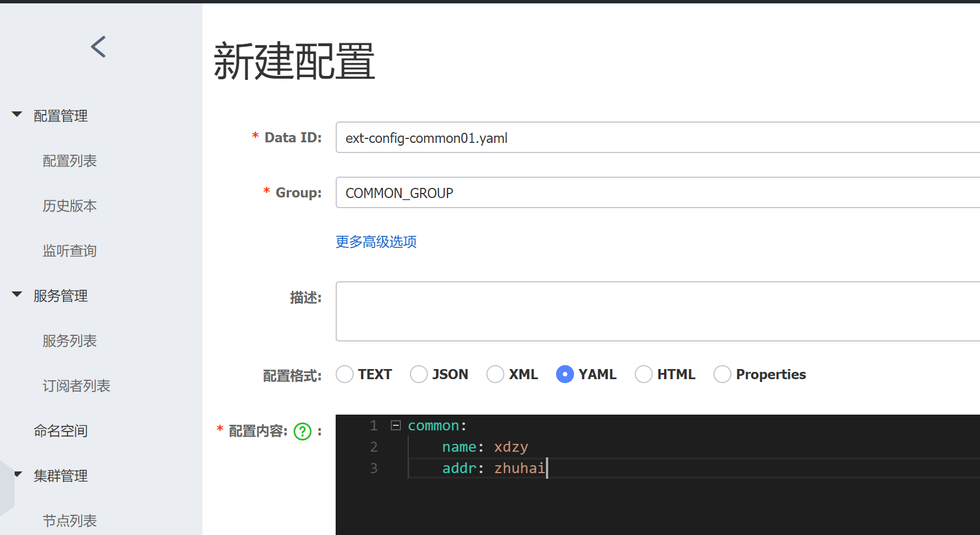Open 配置列表 in sidebar
Screen dimensions: 980x535
pos(70,161)
